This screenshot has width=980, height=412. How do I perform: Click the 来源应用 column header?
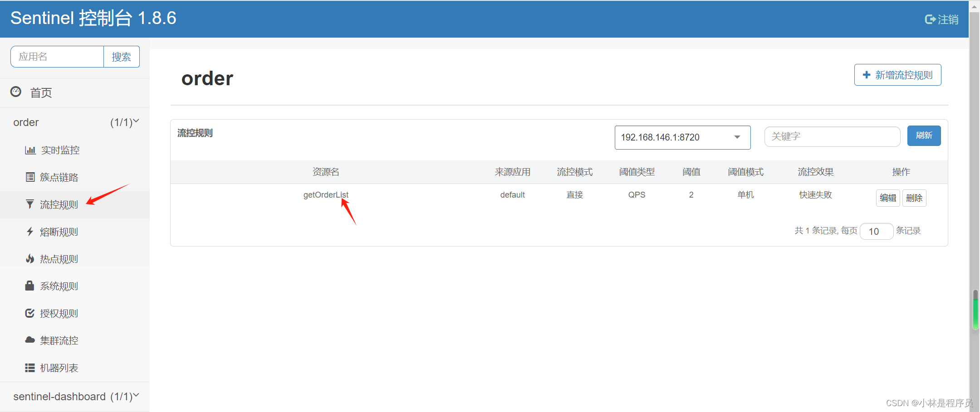pos(512,172)
